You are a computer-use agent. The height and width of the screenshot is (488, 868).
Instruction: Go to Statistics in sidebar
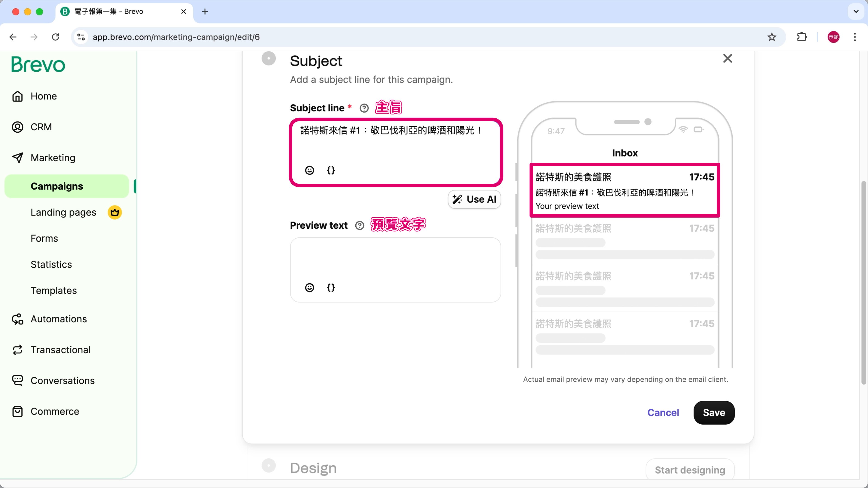(x=51, y=264)
